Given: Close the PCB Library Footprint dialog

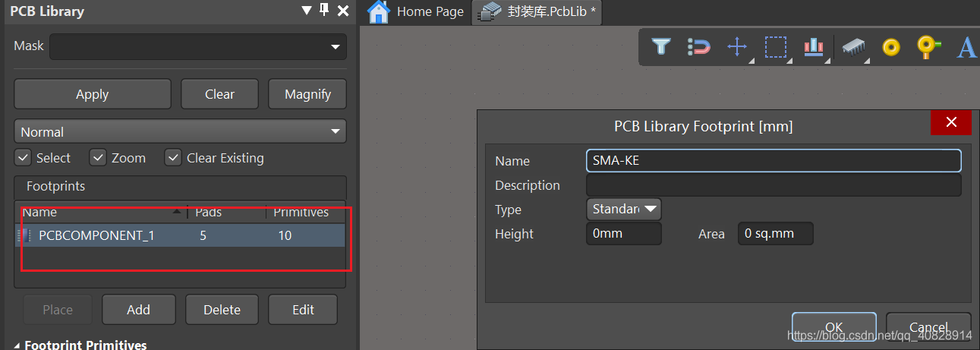Looking at the screenshot, I should click(950, 123).
